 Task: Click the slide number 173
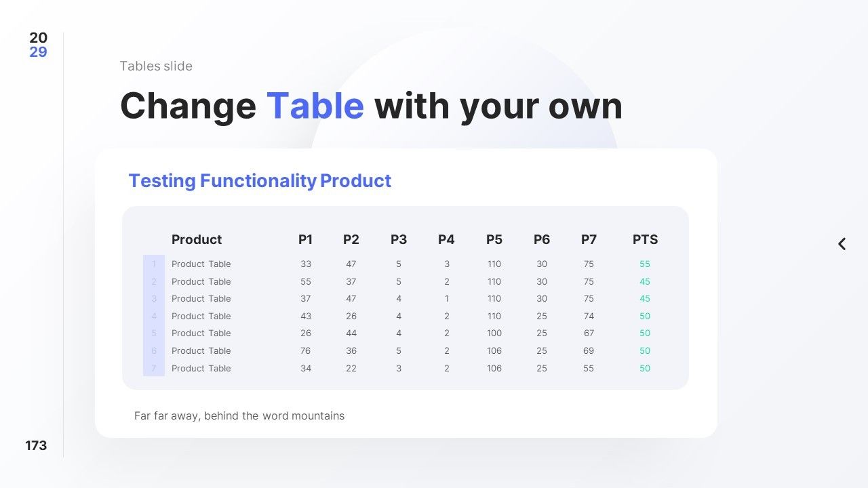click(x=36, y=445)
